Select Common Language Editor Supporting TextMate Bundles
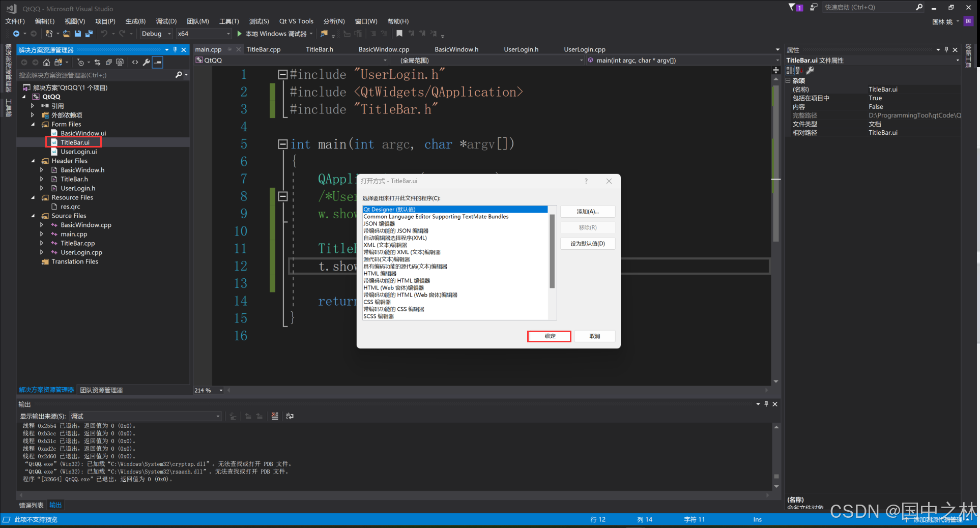This screenshot has width=980, height=528. tap(436, 217)
